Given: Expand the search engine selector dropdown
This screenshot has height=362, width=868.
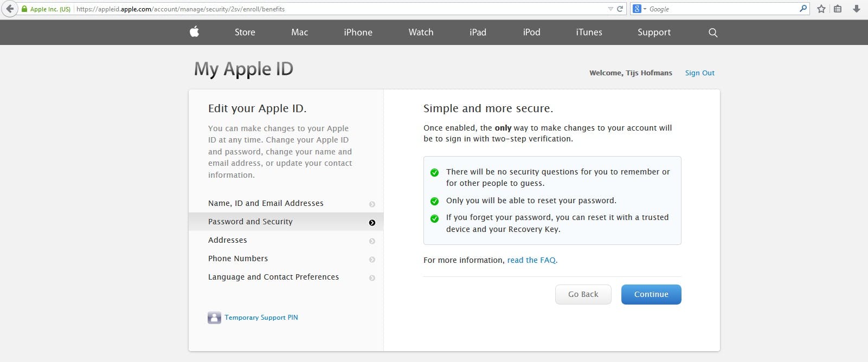Looking at the screenshot, I should (640, 9).
